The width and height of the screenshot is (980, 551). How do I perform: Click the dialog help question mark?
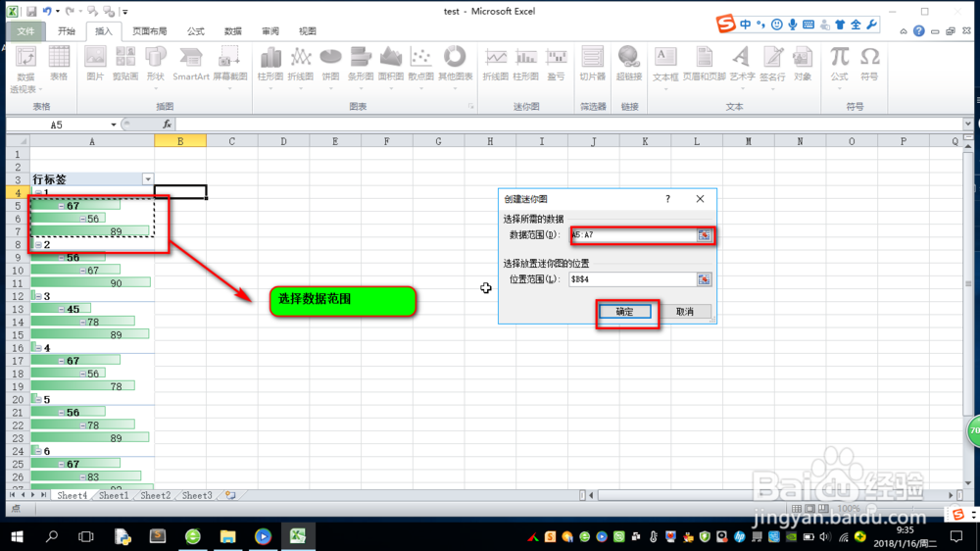click(x=667, y=199)
